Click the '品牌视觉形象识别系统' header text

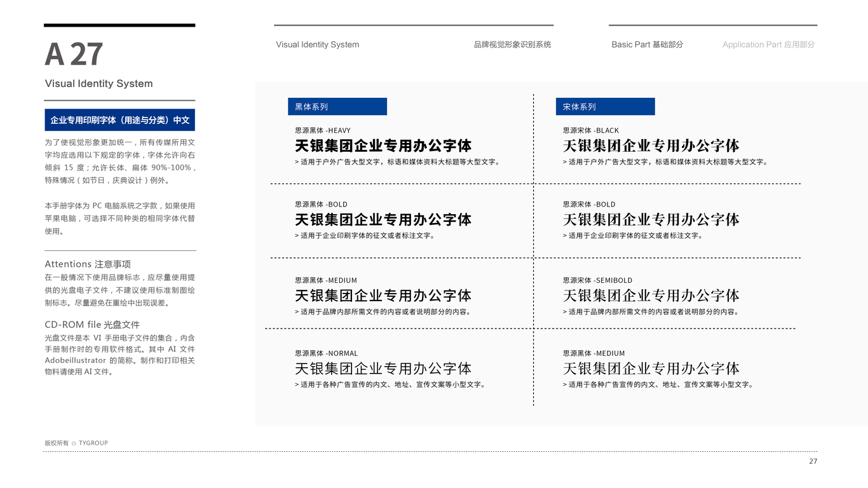[x=512, y=44]
